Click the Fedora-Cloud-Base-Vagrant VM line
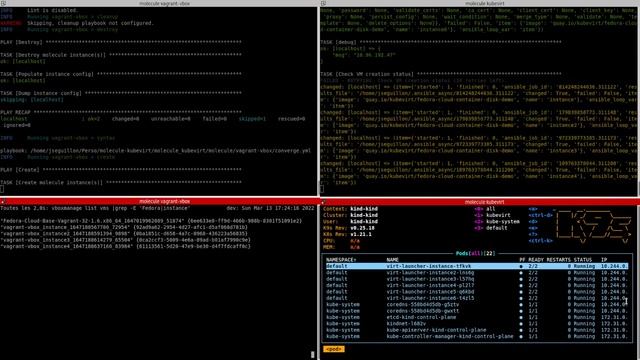 (x=151, y=221)
